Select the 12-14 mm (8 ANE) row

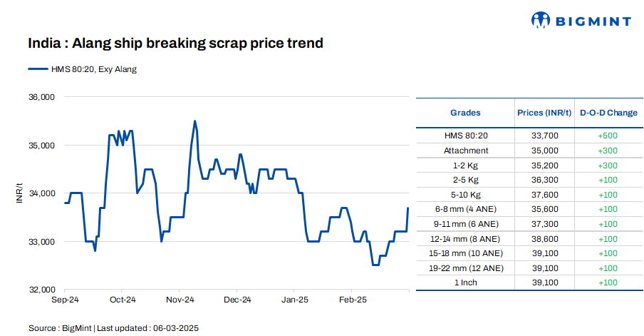click(x=465, y=239)
